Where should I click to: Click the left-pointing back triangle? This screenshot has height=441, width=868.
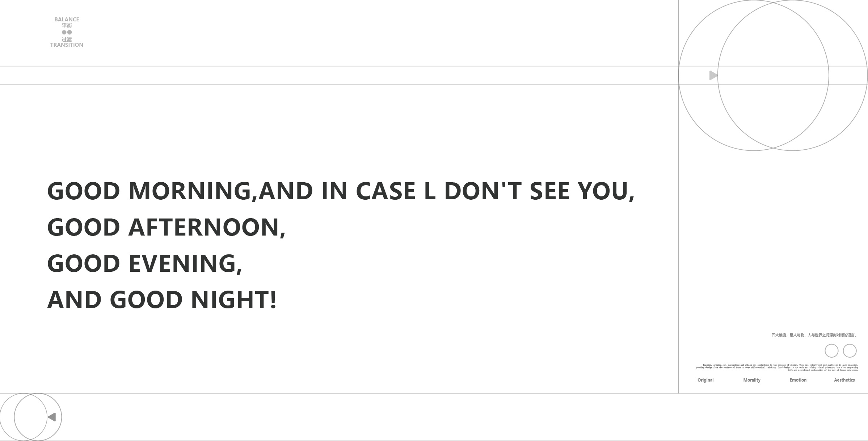coord(52,417)
